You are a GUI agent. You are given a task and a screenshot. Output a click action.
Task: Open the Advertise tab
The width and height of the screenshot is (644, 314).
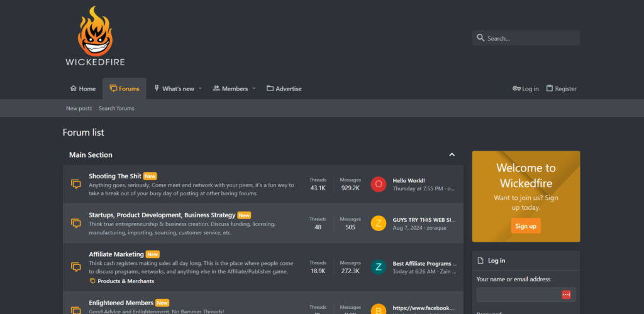[x=284, y=89]
